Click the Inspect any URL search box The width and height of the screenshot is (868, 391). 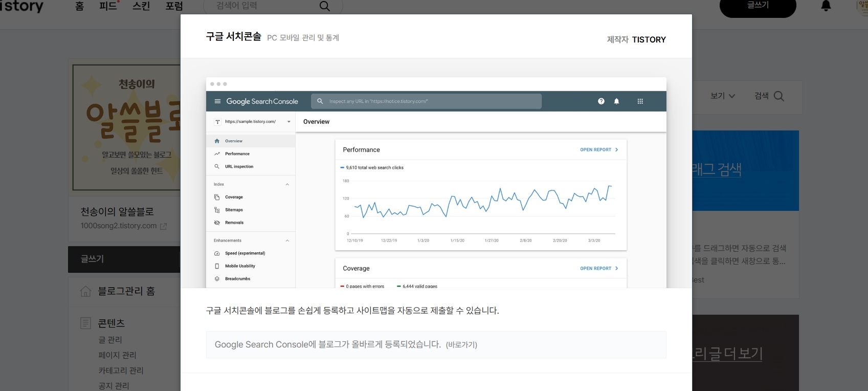(426, 101)
